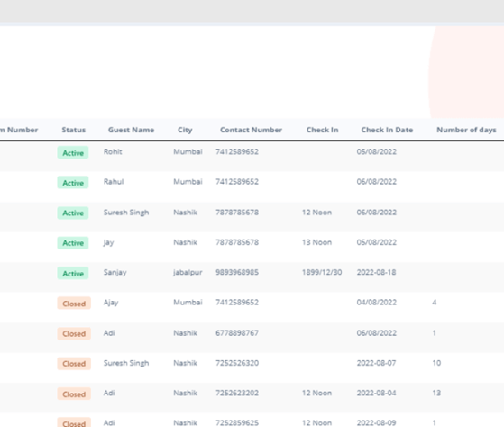Image resolution: width=504 pixels, height=435 pixels.
Task: Click check-in date 04/08/2022
Action: [x=376, y=303]
